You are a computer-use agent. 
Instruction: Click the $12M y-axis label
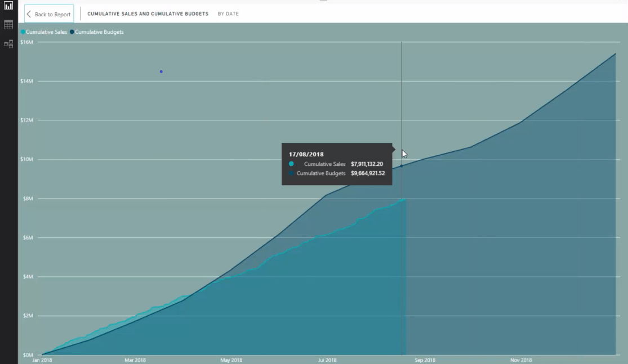click(27, 120)
